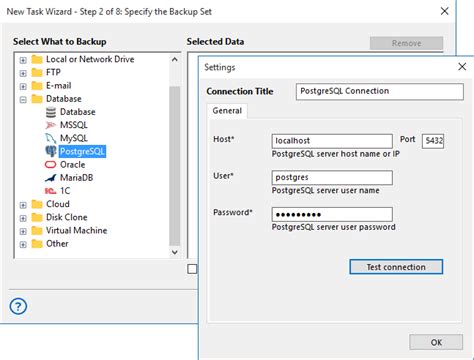Click the PostgreSQL elephant icon
The image size is (474, 360).
51,151
